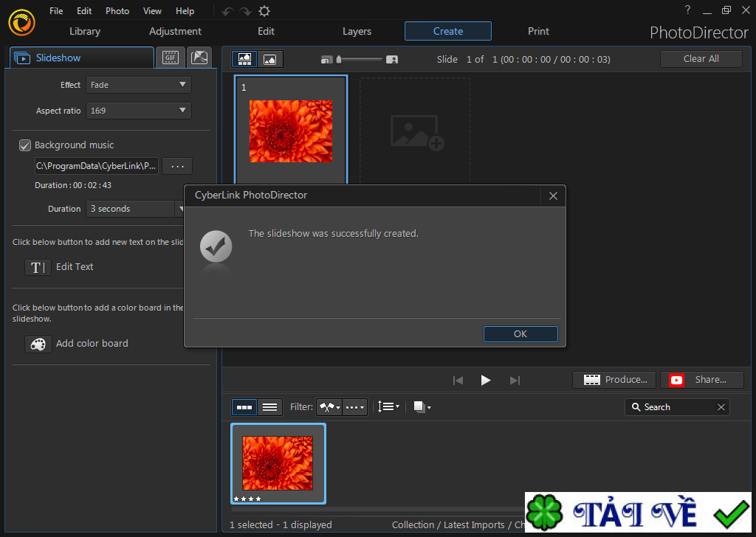Select the flag filter icon
The height and width of the screenshot is (537, 756).
click(x=326, y=406)
